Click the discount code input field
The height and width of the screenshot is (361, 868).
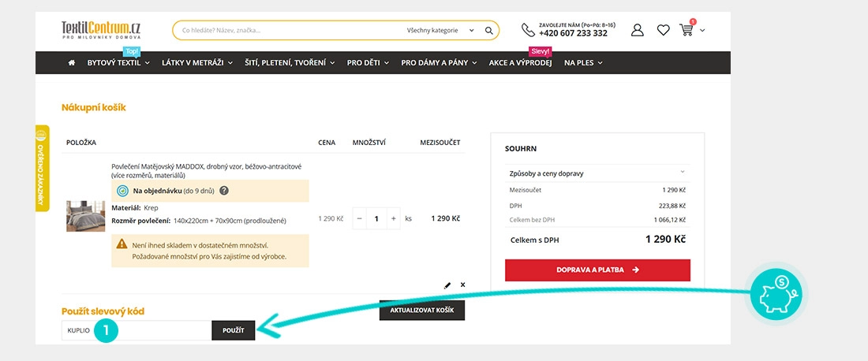click(x=137, y=330)
